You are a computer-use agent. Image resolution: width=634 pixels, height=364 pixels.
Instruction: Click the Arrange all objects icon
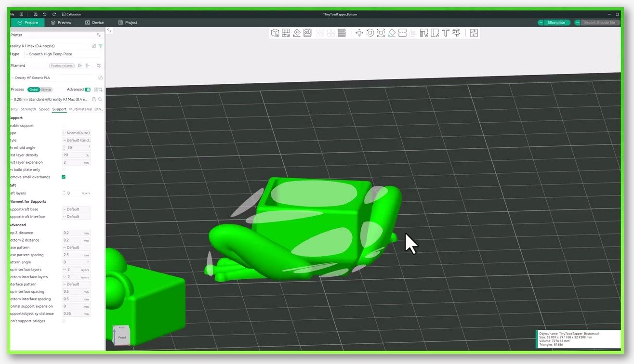tap(307, 33)
